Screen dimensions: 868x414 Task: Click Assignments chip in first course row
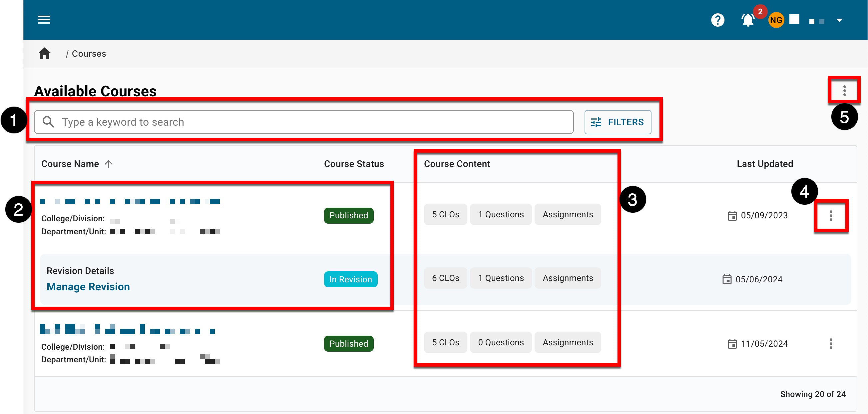click(568, 214)
